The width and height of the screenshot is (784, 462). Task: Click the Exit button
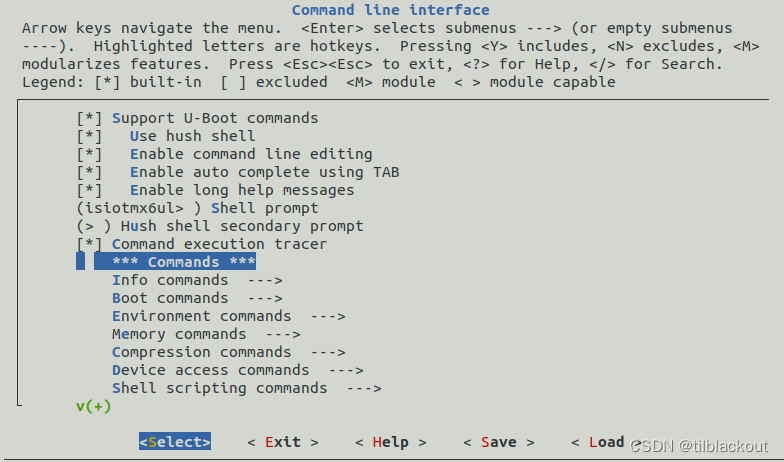[x=283, y=442]
